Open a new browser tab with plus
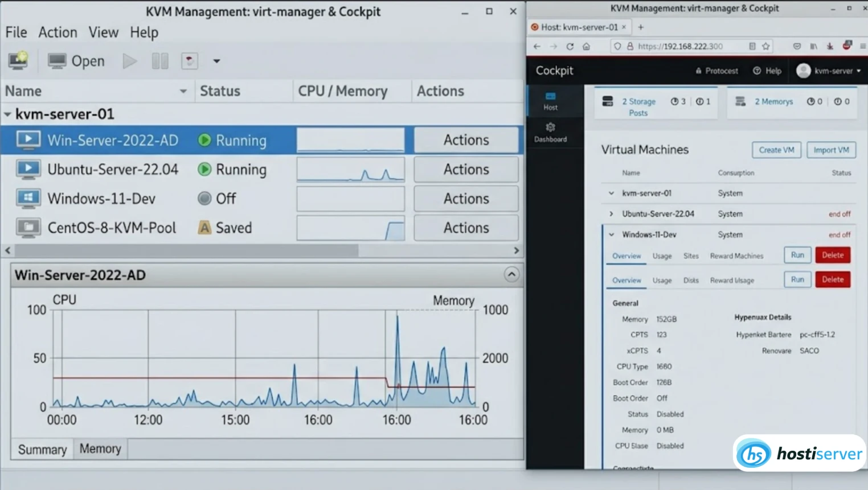The width and height of the screenshot is (868, 490). (x=641, y=27)
